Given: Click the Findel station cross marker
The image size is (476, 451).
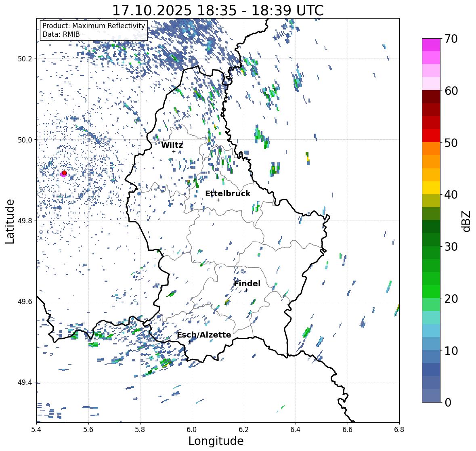Looking at the screenshot, I should coord(247,290).
